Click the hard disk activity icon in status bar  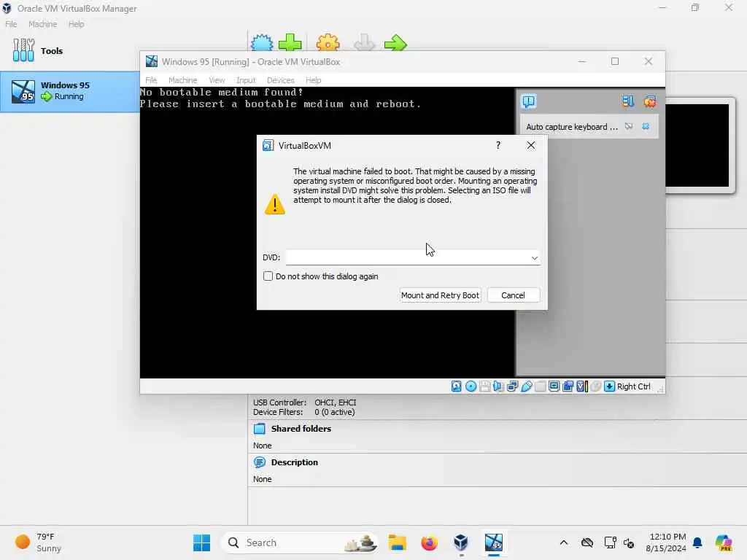pos(457,386)
